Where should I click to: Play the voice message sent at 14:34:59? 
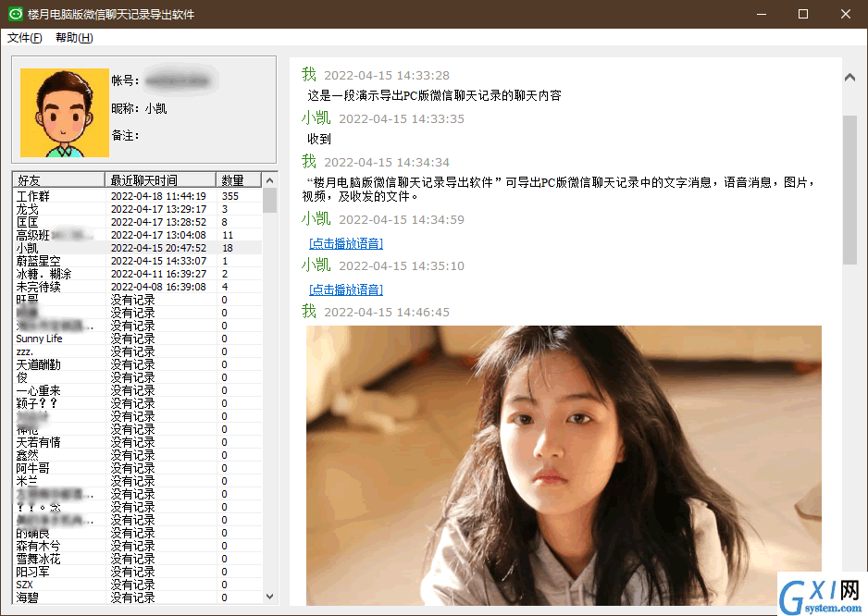tap(346, 243)
